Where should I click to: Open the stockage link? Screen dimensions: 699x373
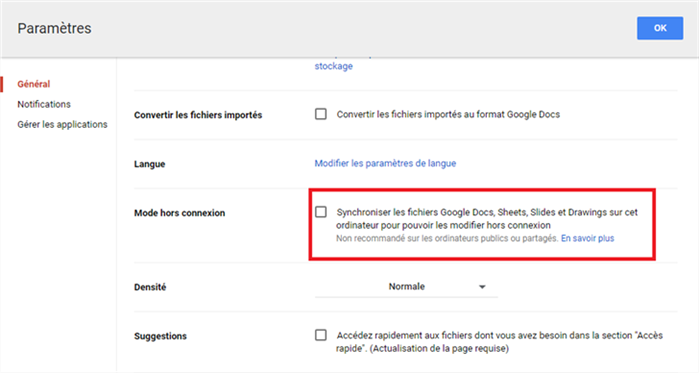pos(333,66)
